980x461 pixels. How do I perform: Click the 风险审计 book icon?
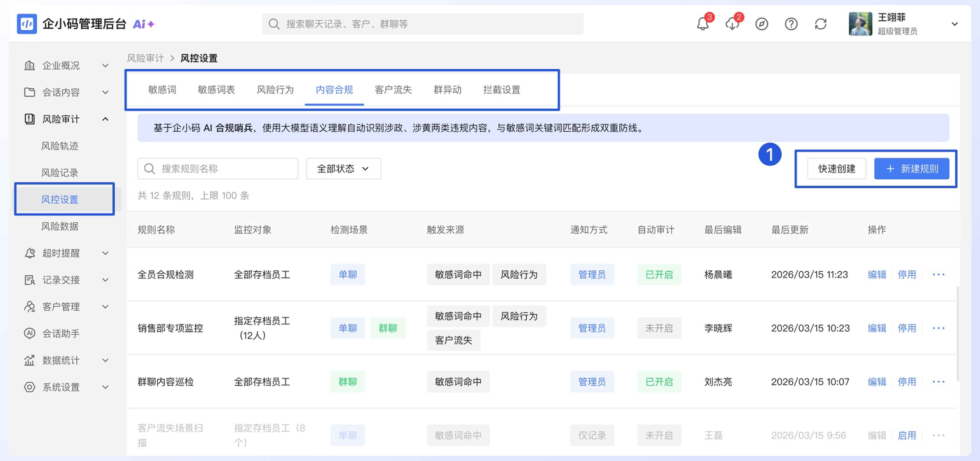tap(29, 119)
